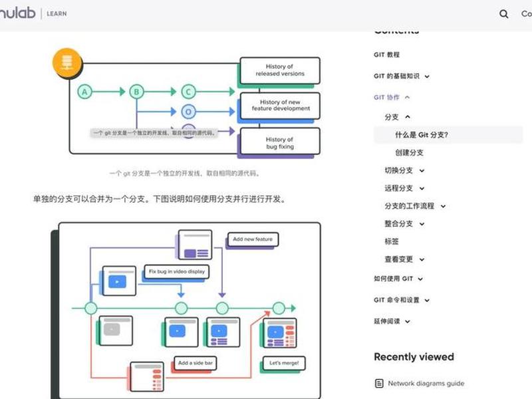The height and width of the screenshot is (399, 532).
Task: Click the document icon beside Network diagrams guide
Action: (x=379, y=384)
